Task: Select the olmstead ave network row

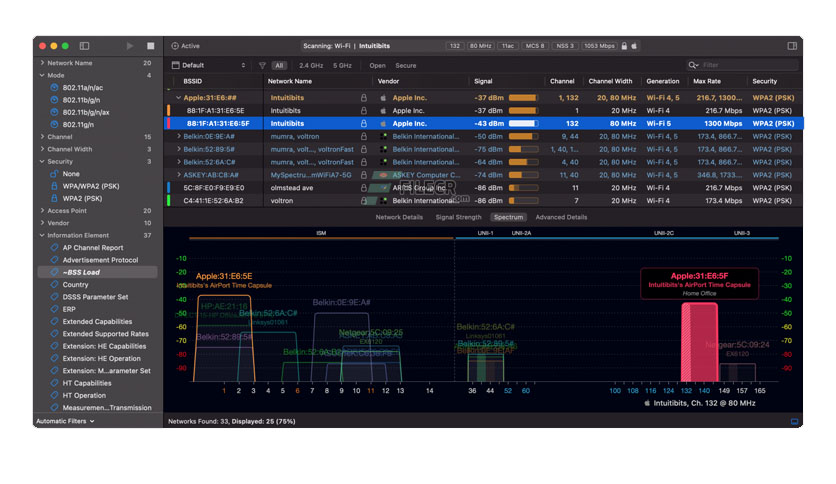Action: pyautogui.click(x=483, y=188)
